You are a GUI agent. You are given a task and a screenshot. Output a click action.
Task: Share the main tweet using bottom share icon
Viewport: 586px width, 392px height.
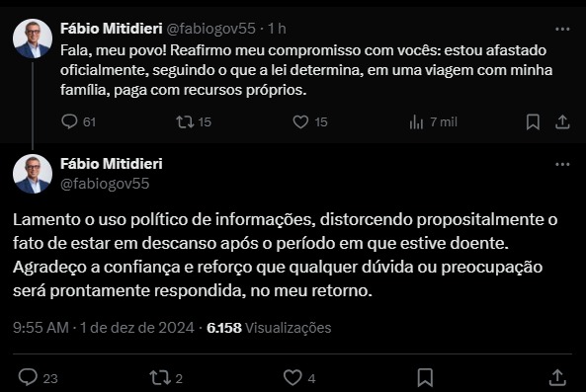coord(557,377)
